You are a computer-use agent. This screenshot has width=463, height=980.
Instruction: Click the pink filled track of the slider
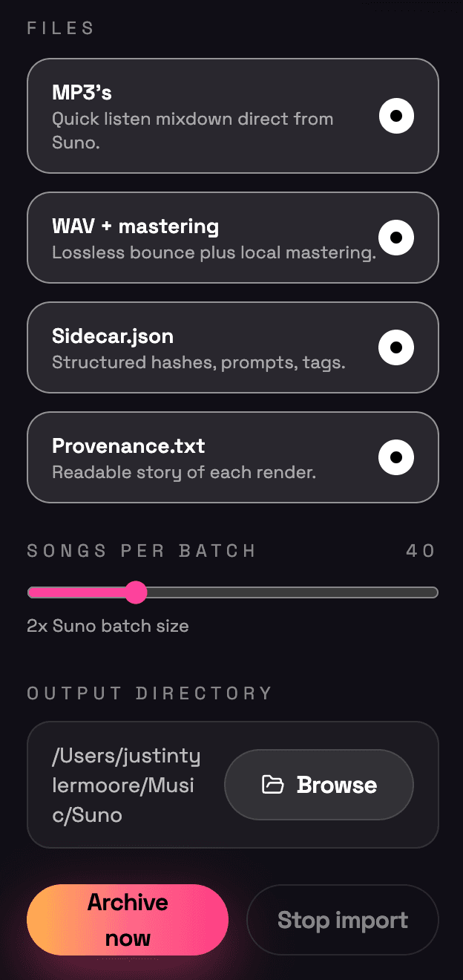click(x=82, y=592)
